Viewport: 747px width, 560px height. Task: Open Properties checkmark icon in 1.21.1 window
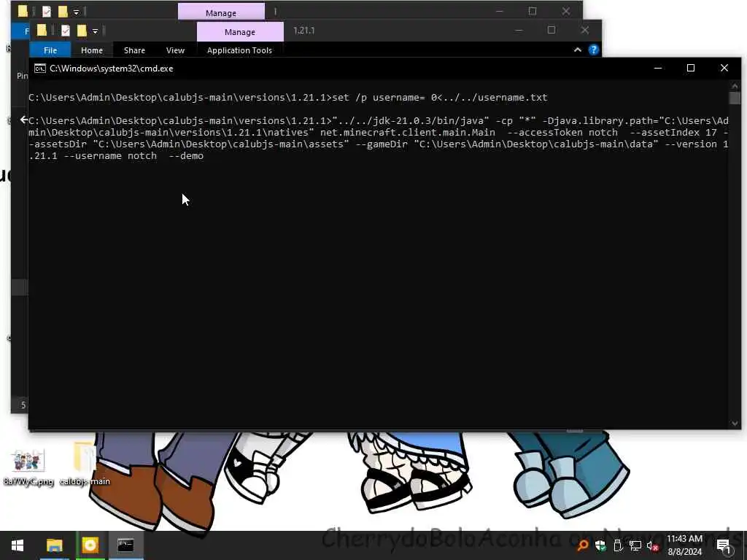coord(65,31)
